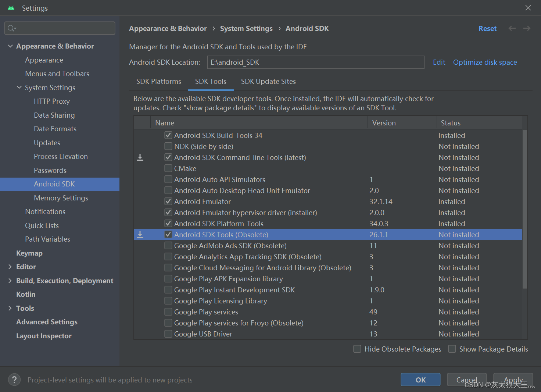The width and height of the screenshot is (541, 392).
Task: Click the OK button
Action: pos(420,379)
